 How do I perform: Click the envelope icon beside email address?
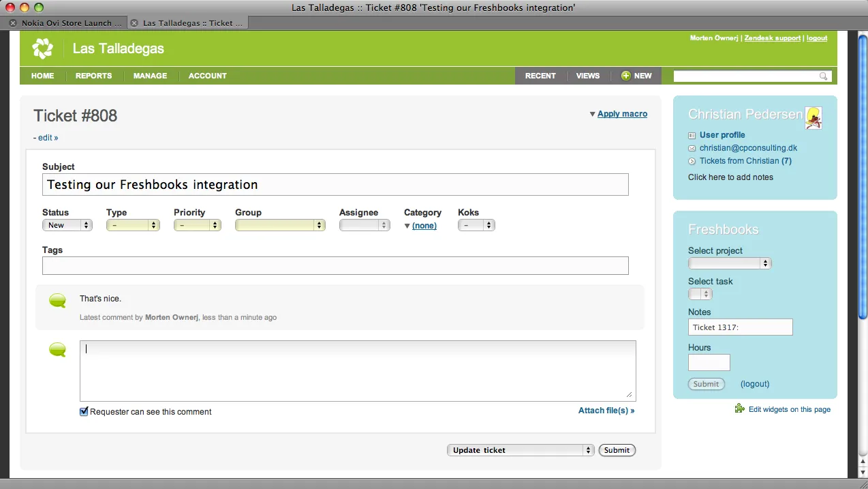point(692,148)
